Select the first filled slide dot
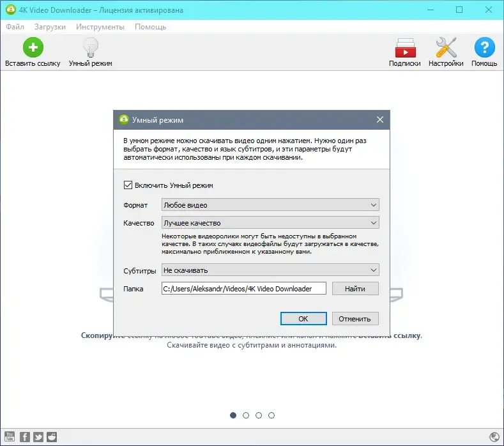Screen dimensions: 504x446 [x=233, y=415]
